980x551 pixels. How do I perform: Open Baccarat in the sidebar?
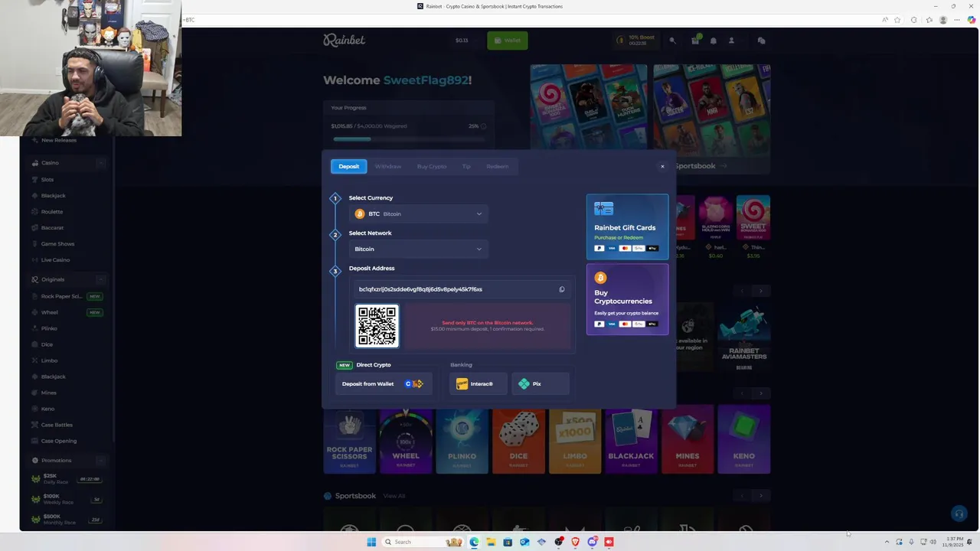(x=52, y=227)
